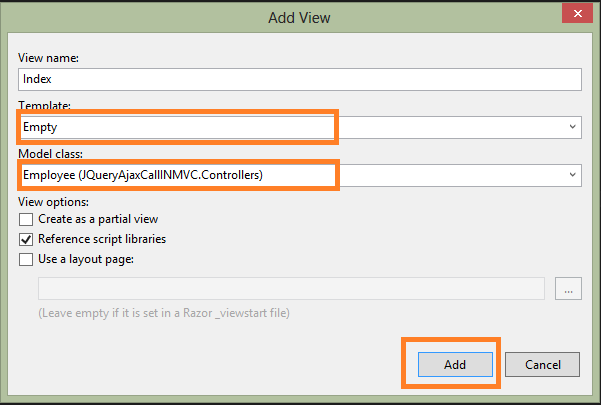The height and width of the screenshot is (405, 601).
Task: Tick the Use a layout page checkbox
Action: pos(27,260)
